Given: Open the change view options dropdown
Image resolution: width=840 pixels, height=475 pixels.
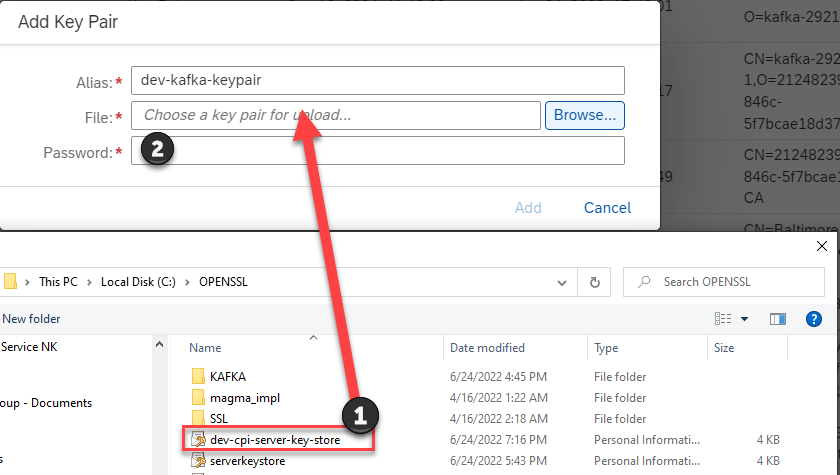Looking at the screenshot, I should pyautogui.click(x=744, y=319).
